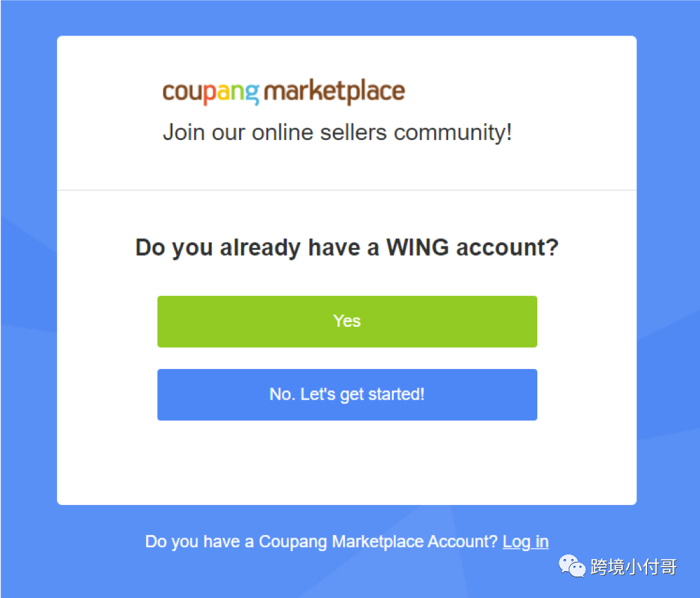700x598 pixels.
Task: Click the colorful coupang logo word
Action: [211, 92]
